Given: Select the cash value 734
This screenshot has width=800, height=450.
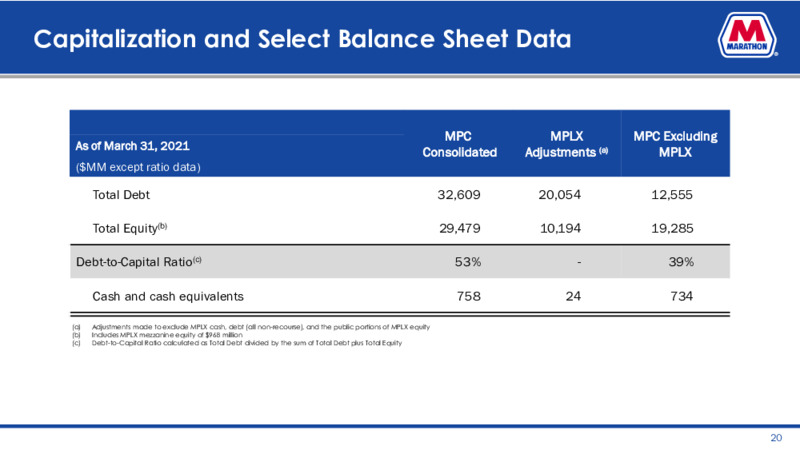Looking at the screenshot, I should tap(682, 296).
